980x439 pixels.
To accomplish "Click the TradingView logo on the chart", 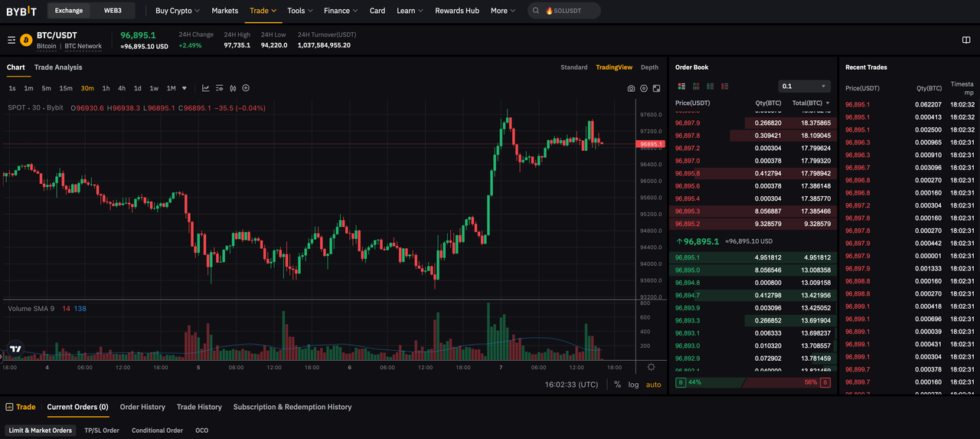I will pyautogui.click(x=15, y=349).
